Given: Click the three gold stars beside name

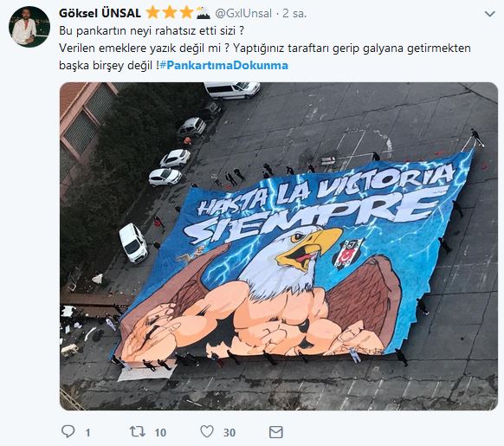Looking at the screenshot, I should click(x=170, y=13).
